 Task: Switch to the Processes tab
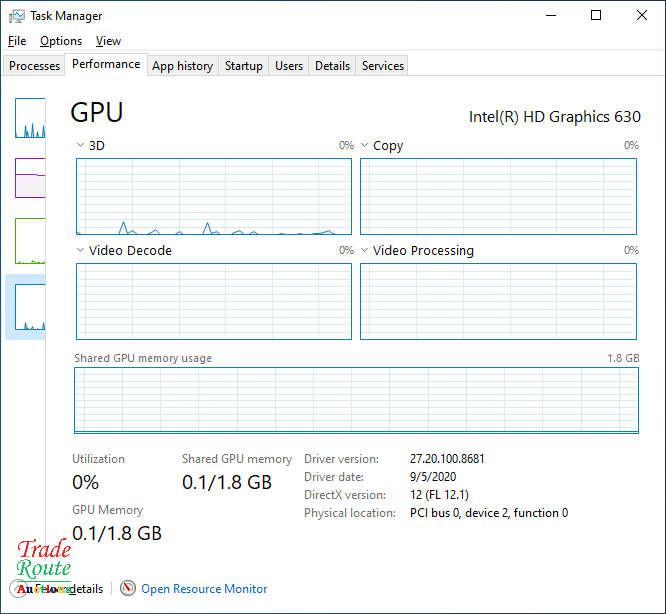click(x=34, y=66)
